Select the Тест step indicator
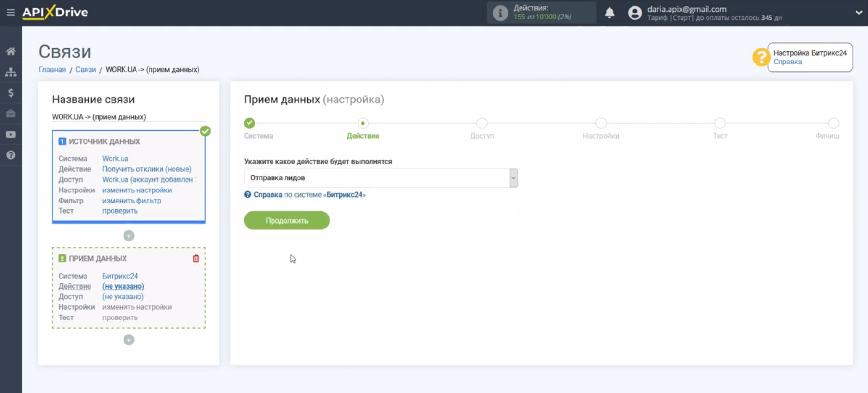 (x=719, y=124)
